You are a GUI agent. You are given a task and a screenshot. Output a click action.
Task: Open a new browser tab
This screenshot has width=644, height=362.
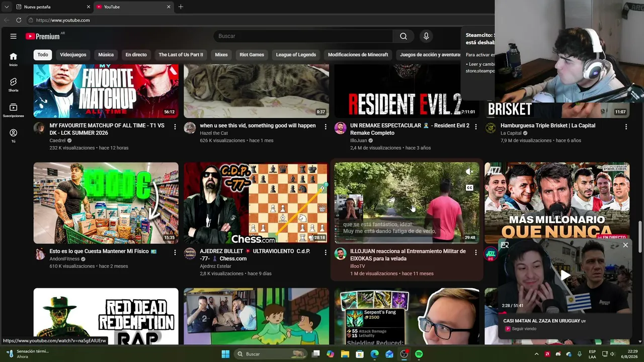[181, 7]
